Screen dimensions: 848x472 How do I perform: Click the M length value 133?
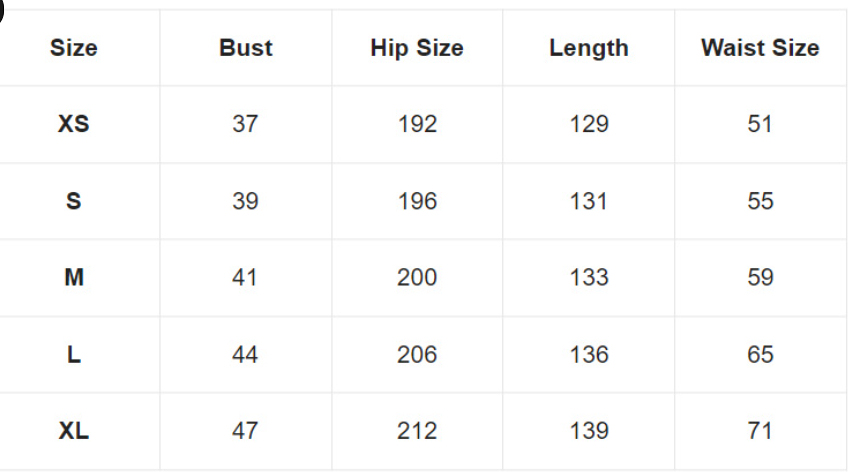[588, 277]
